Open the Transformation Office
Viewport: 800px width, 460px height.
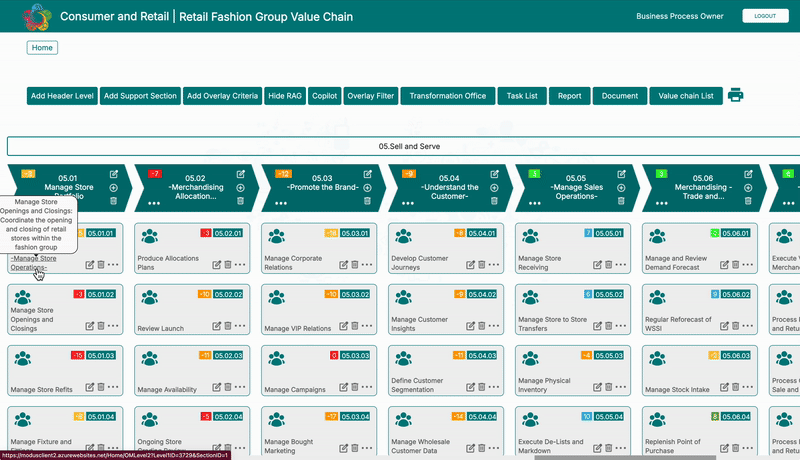click(x=447, y=96)
